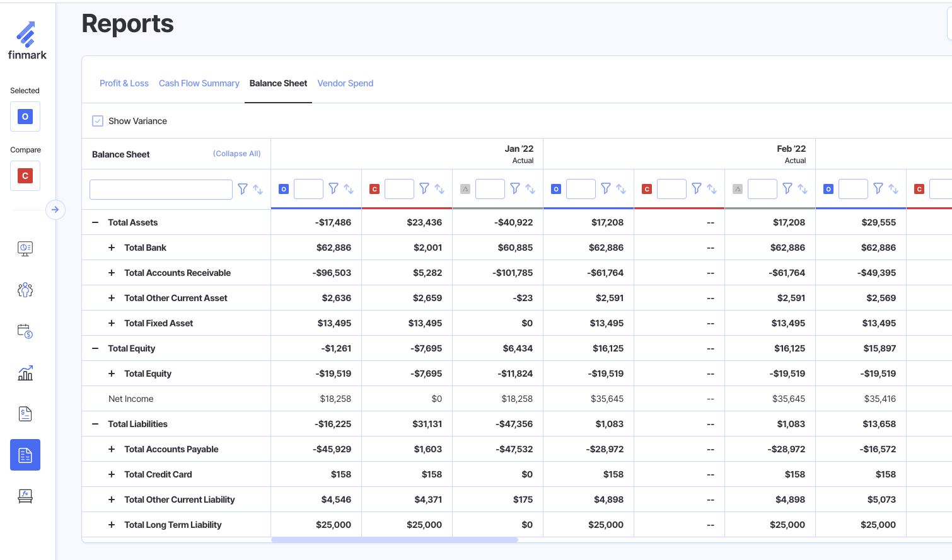Expand the Total Bank row
952x560 pixels.
pyautogui.click(x=112, y=248)
